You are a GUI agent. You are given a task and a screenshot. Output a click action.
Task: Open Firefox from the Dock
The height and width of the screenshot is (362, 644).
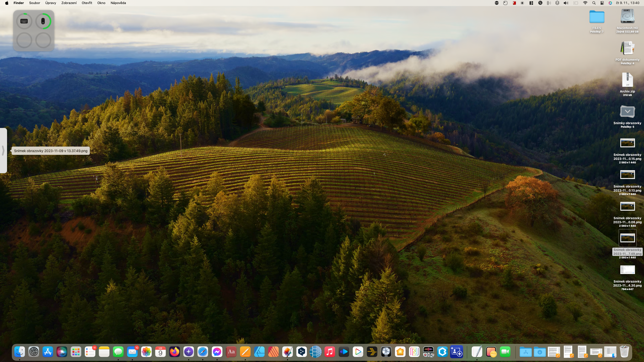point(175,352)
